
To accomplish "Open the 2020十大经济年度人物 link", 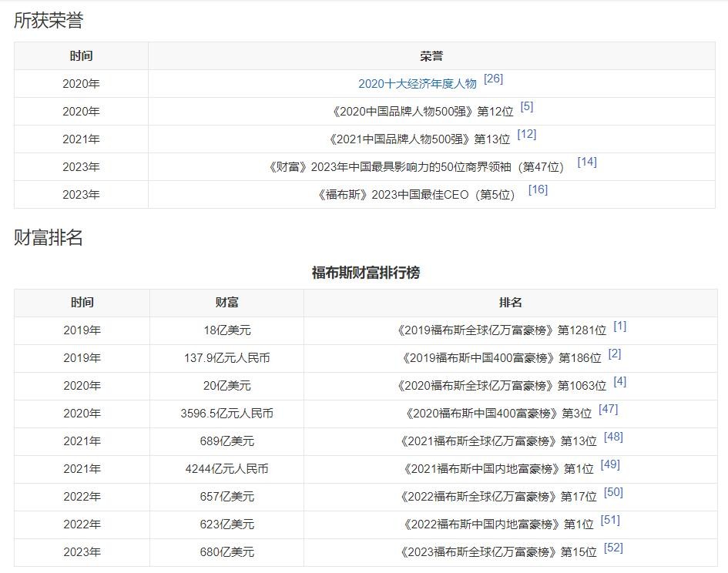I will click(x=417, y=84).
